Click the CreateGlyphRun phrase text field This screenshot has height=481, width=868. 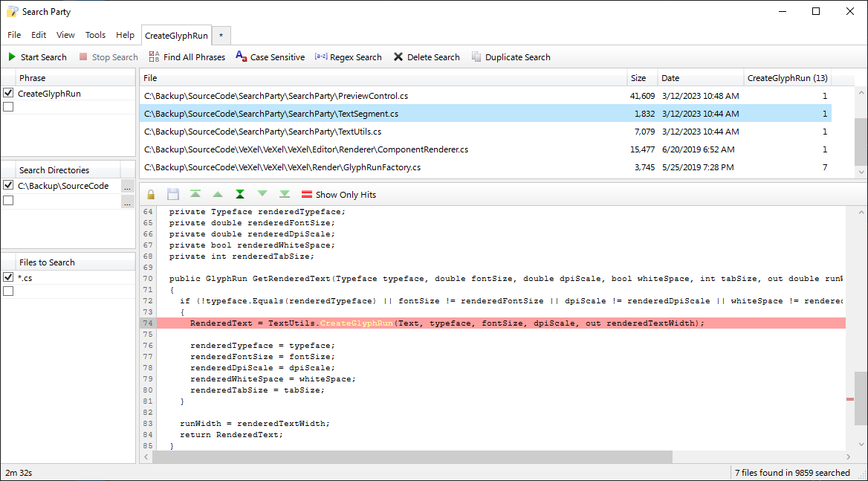(x=75, y=94)
